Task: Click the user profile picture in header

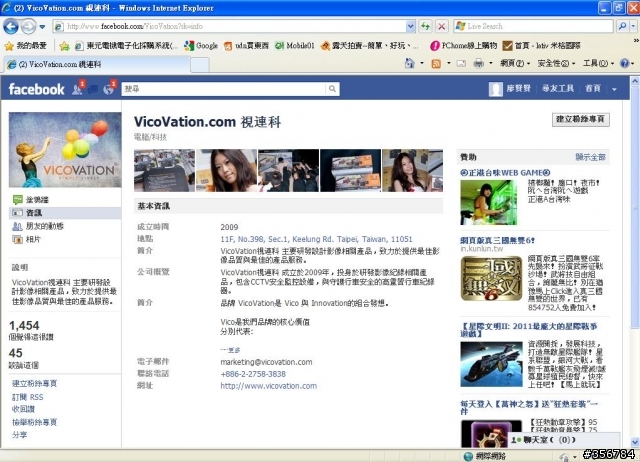Action: [496, 89]
